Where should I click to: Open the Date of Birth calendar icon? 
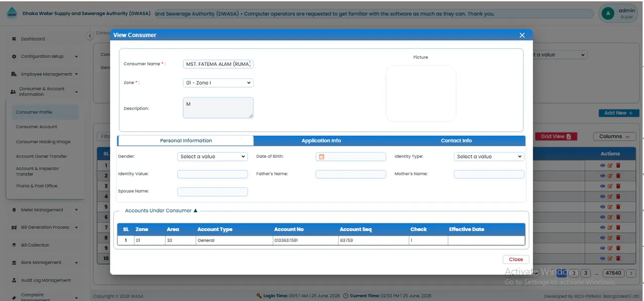[x=321, y=157]
